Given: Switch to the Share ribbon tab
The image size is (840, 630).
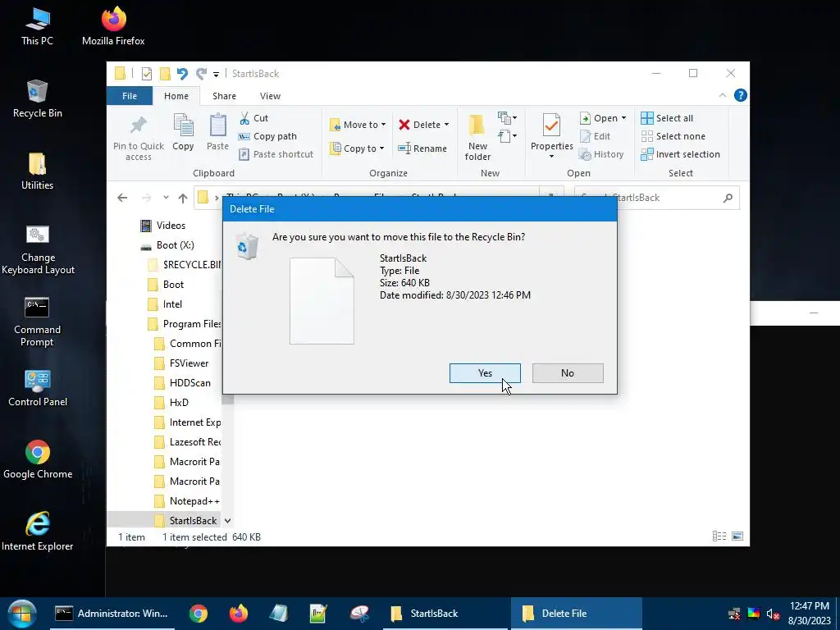Looking at the screenshot, I should (224, 96).
